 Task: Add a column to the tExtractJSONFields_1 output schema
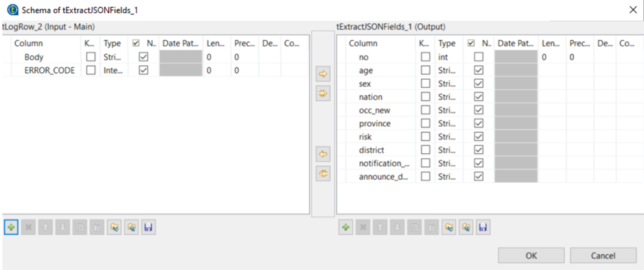(345, 227)
